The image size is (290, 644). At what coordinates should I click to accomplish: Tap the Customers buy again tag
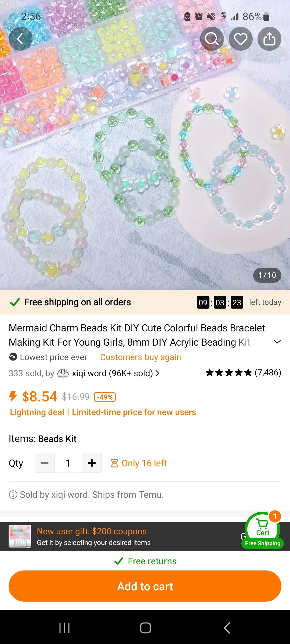click(140, 357)
